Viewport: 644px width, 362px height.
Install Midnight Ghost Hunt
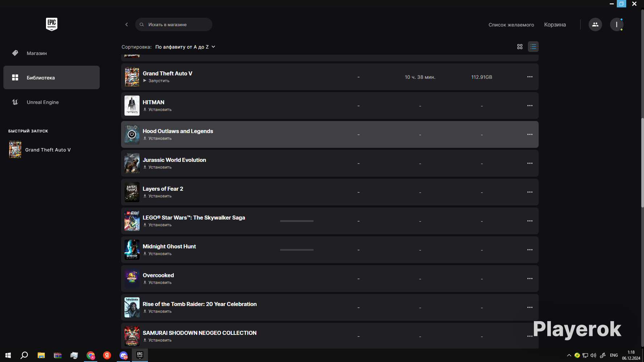(x=157, y=254)
